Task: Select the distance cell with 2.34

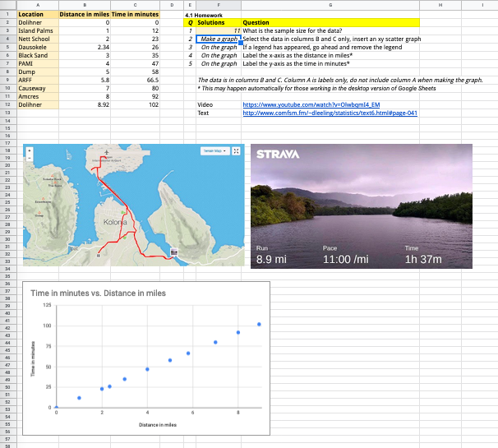Action: [x=85, y=48]
